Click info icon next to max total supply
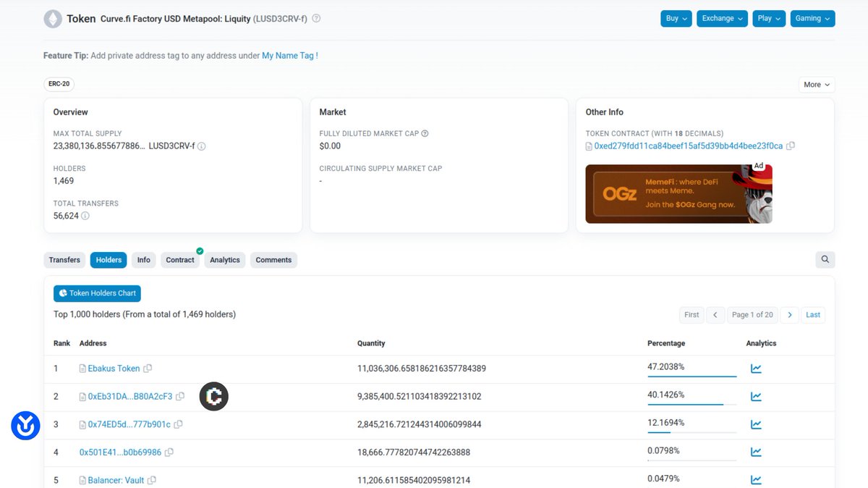This screenshot has width=868, height=488. point(202,146)
